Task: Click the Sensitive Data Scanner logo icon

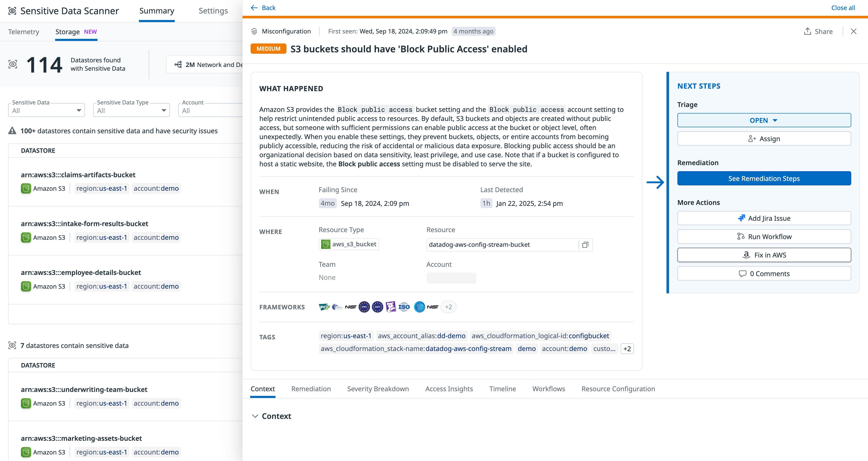Action: pos(12,11)
